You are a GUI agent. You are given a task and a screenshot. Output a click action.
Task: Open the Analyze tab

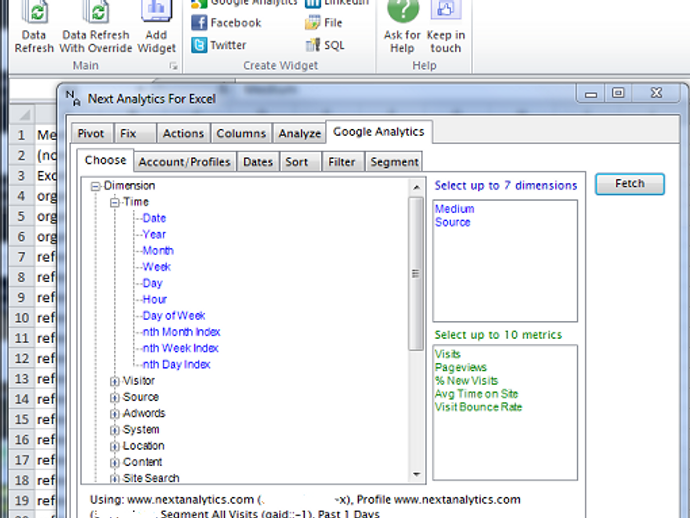(x=299, y=133)
